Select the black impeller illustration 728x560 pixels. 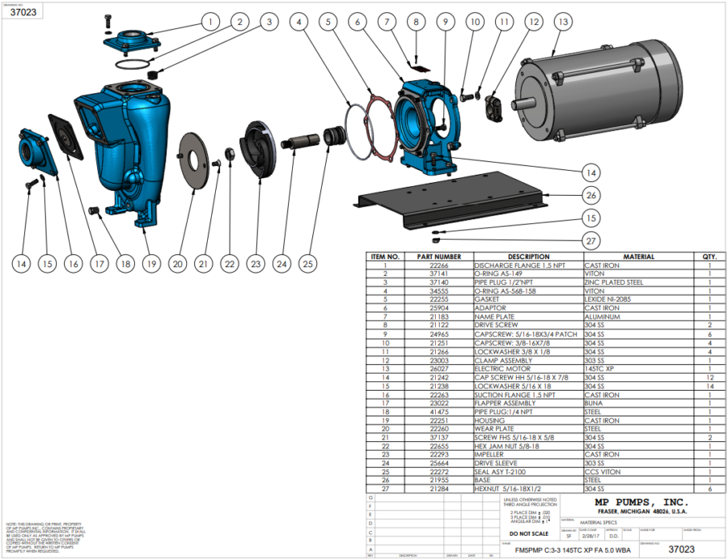258,149
